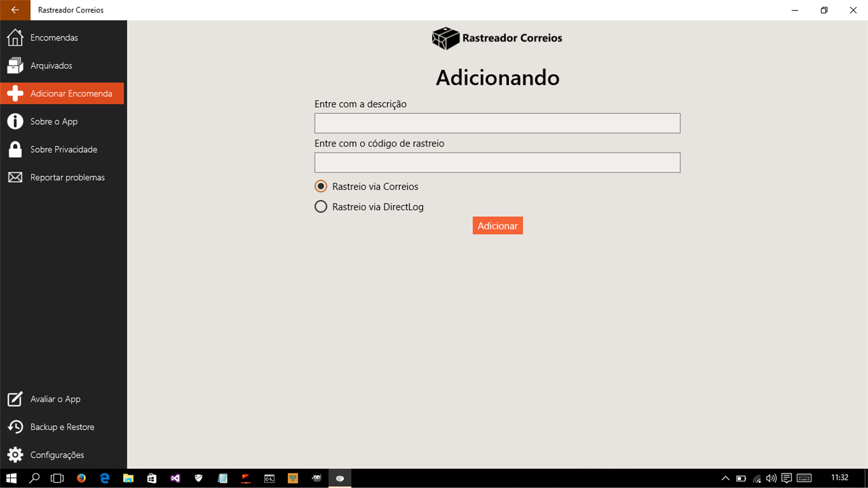Viewport: 868px width, 488px height.
Task: Launch Firefox from the taskbar
Action: point(81,478)
